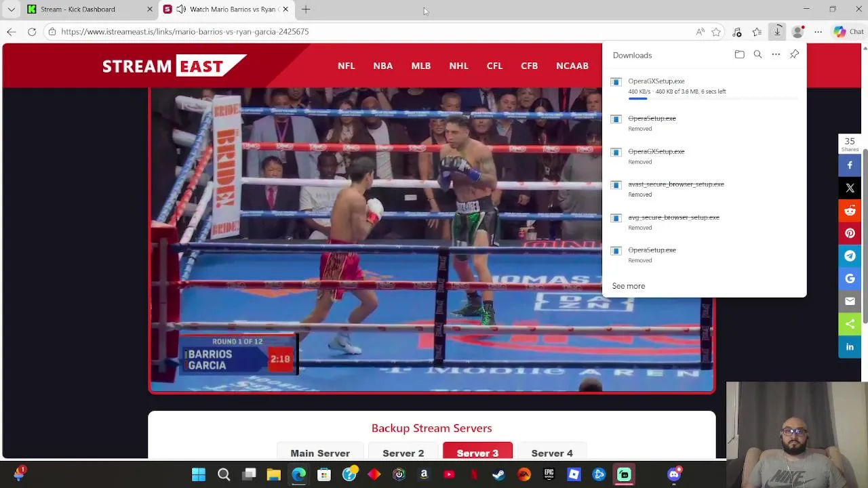868x488 pixels.
Task: Share the page by email icon
Action: (x=850, y=301)
